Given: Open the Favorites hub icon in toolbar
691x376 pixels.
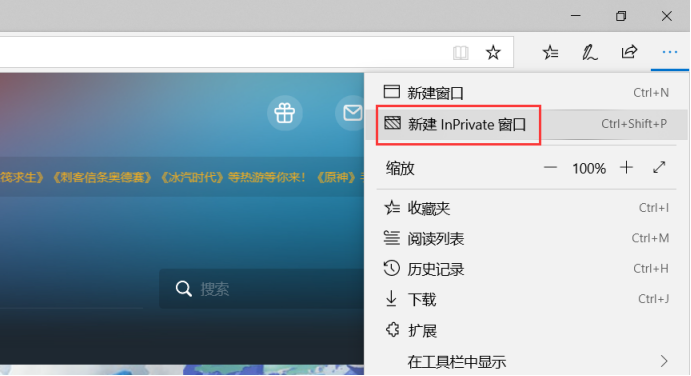Looking at the screenshot, I should tap(550, 53).
